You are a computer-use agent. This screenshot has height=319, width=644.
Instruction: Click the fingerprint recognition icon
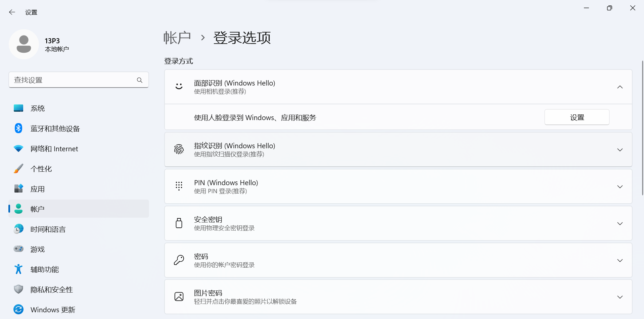point(179,150)
